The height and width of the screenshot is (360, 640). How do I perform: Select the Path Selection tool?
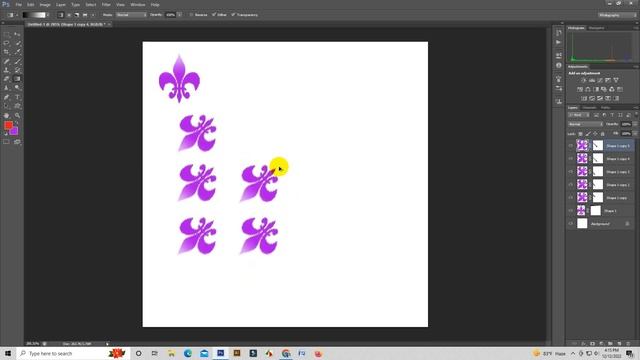click(7, 106)
